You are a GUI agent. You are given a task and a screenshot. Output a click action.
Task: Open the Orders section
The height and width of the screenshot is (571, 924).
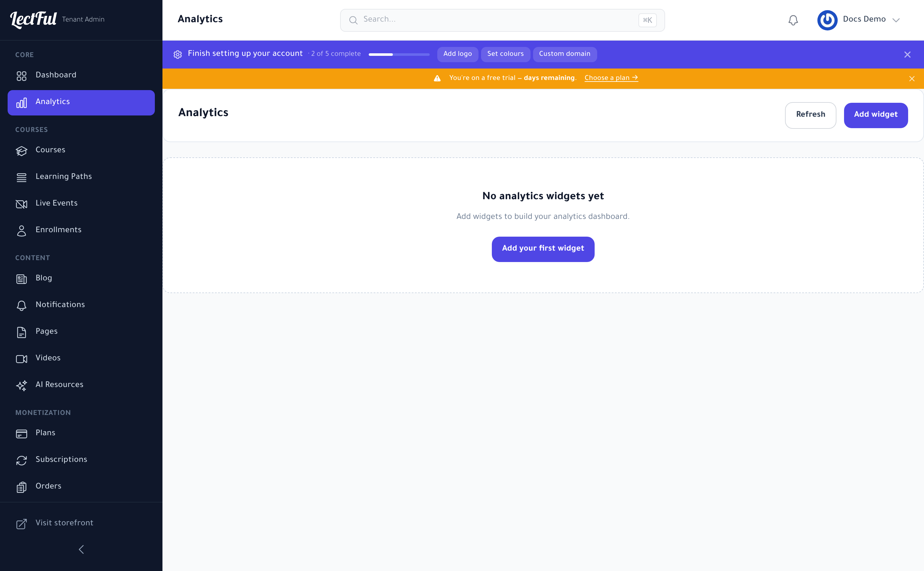pyautogui.click(x=81, y=487)
